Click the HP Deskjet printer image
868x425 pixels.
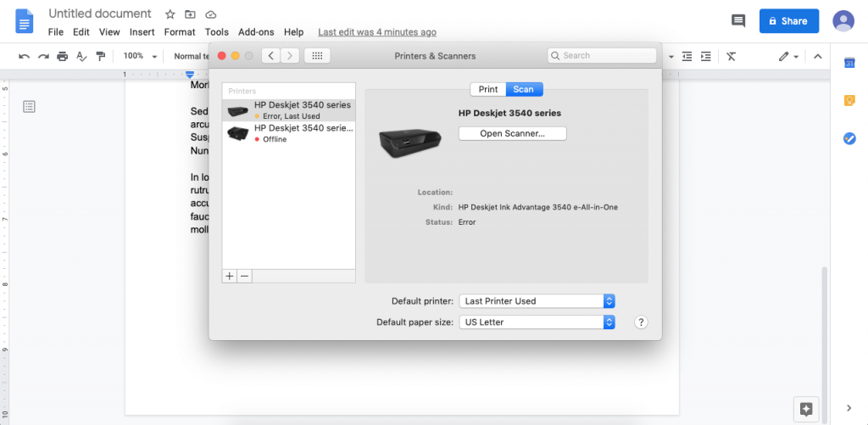click(x=410, y=143)
